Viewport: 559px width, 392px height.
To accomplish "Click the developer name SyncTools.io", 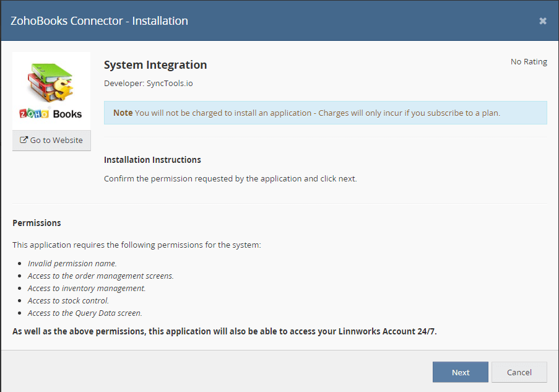I will click(x=170, y=83).
